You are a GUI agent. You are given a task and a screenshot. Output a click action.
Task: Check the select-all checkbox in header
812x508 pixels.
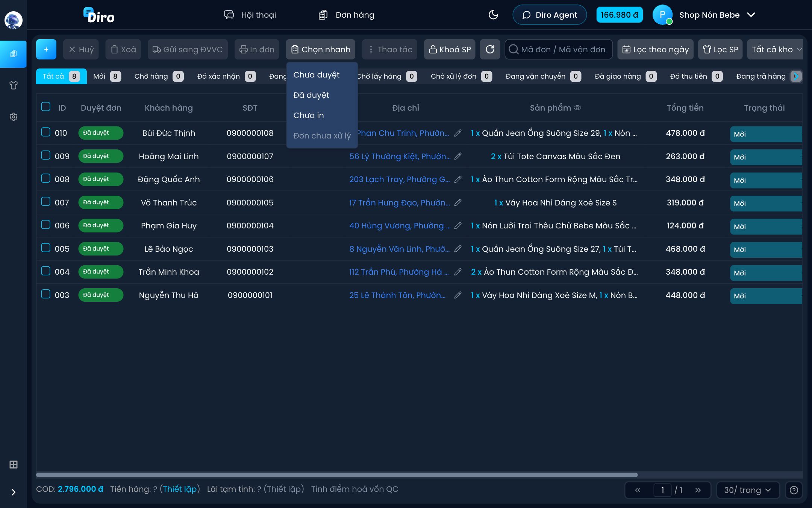pos(45,106)
